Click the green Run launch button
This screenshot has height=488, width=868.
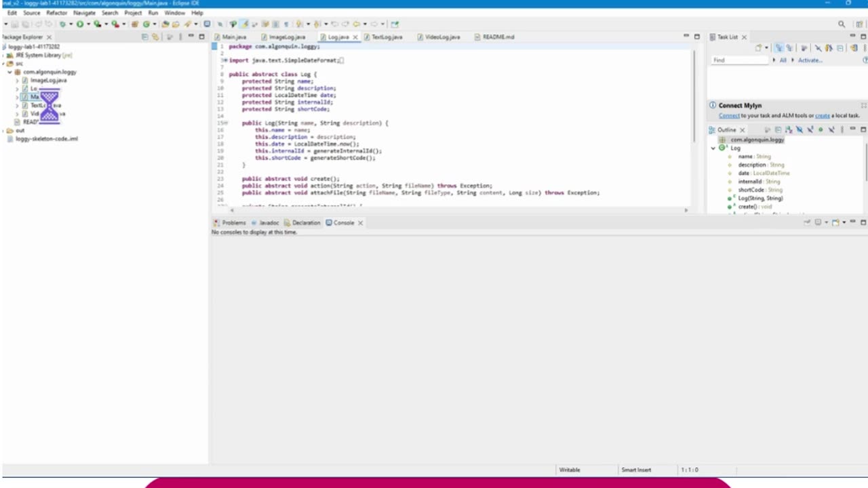[80, 24]
